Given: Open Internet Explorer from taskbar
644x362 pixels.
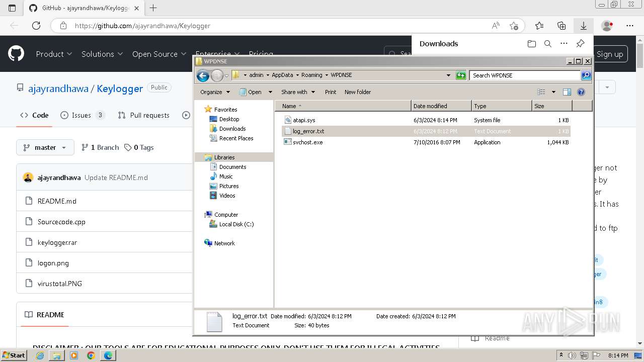Looking at the screenshot, I should point(40,355).
